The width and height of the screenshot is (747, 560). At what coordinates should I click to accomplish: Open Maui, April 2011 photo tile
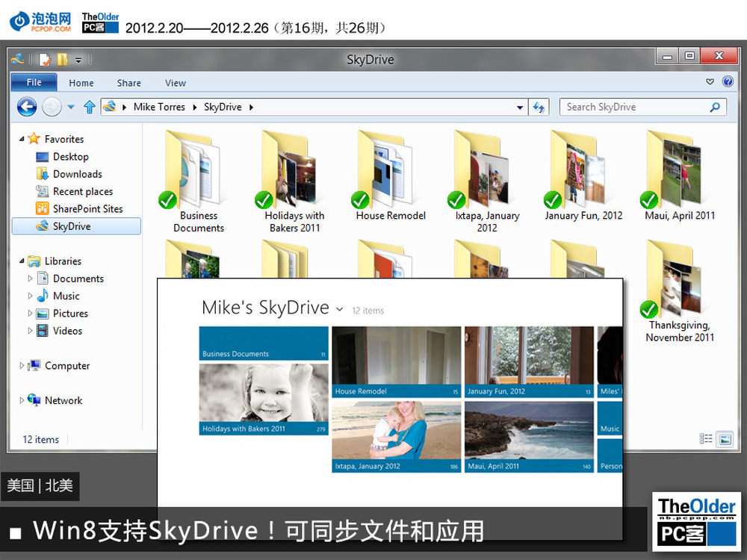(529, 437)
